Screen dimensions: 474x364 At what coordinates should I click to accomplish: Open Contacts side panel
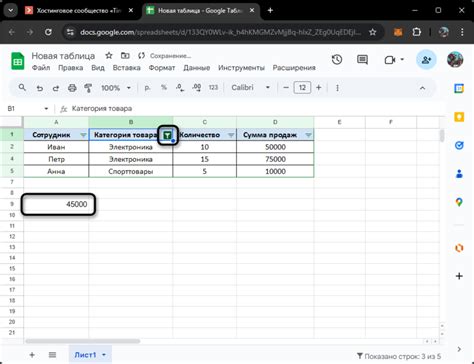459,174
